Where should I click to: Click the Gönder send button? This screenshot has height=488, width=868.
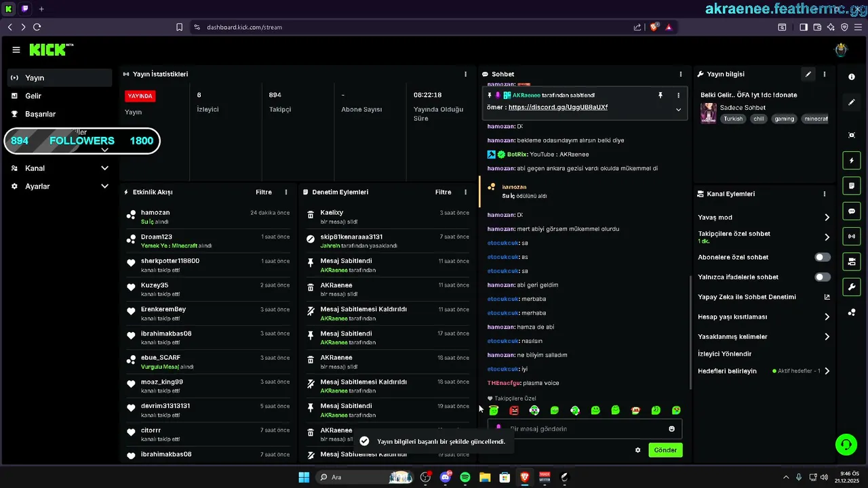[665, 450]
